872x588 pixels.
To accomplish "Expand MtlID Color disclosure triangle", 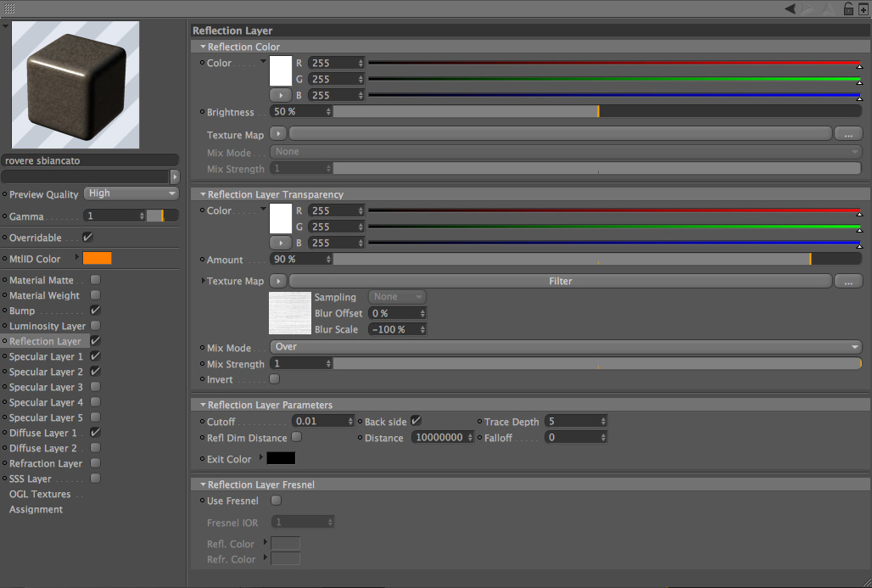I will point(76,258).
